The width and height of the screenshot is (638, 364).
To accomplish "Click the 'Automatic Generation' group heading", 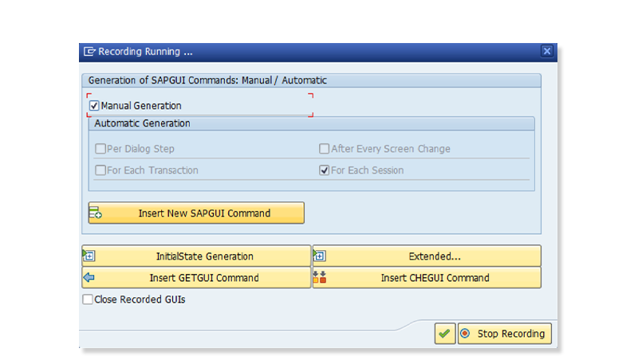I will tap(142, 123).
